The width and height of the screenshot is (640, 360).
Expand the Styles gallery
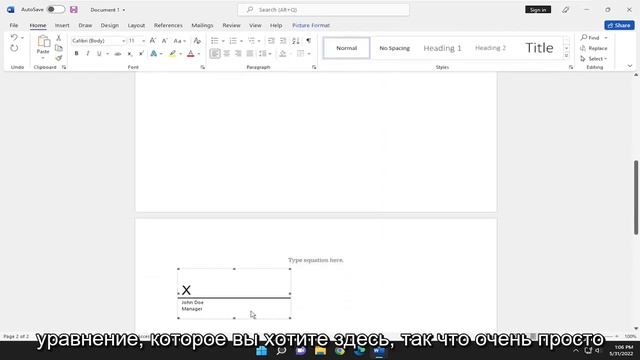coord(566,56)
